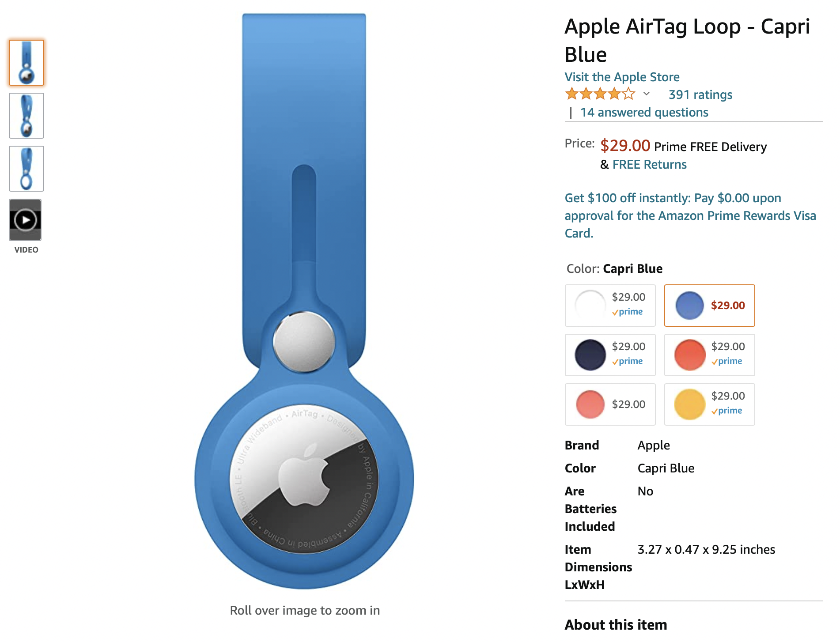Pick the pink color option
The height and width of the screenshot is (642, 840).
[610, 404]
